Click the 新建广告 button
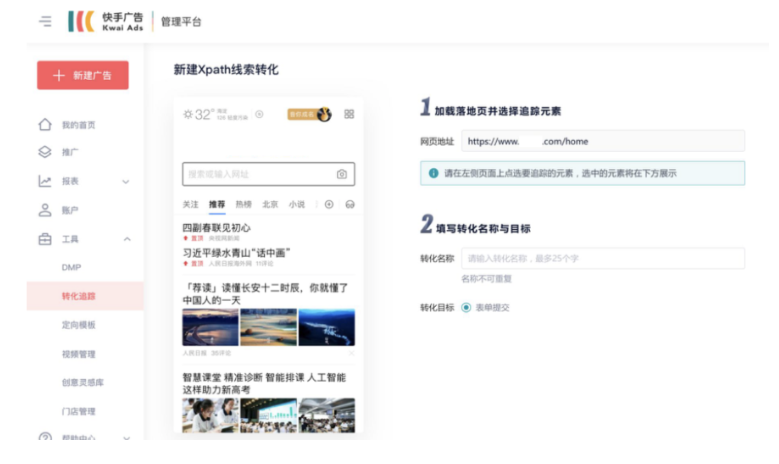The image size is (779, 464). tap(82, 75)
